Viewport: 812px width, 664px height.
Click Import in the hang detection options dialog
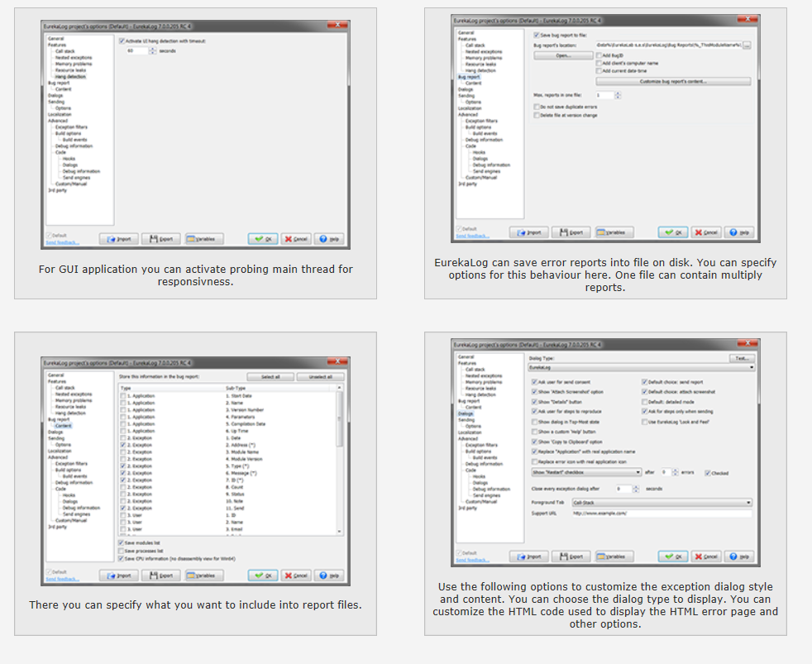(x=118, y=239)
